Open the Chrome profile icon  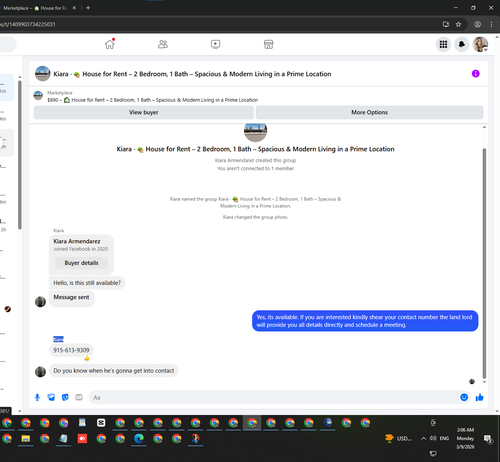pos(478,24)
